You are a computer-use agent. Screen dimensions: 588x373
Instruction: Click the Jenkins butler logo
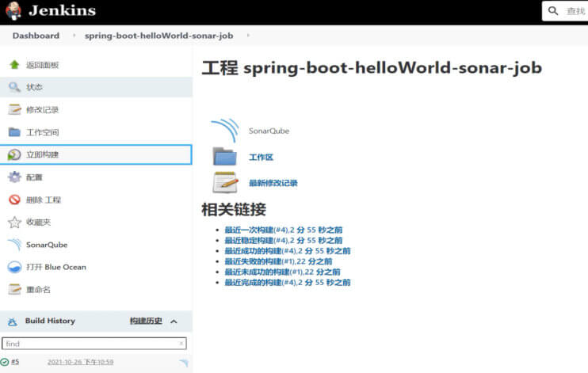point(13,11)
